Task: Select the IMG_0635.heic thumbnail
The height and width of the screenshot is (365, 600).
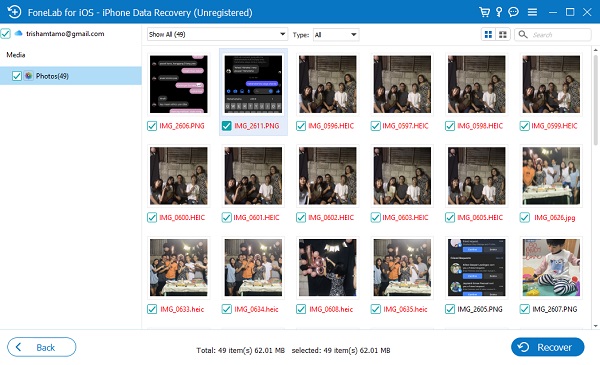Action: (x=402, y=267)
